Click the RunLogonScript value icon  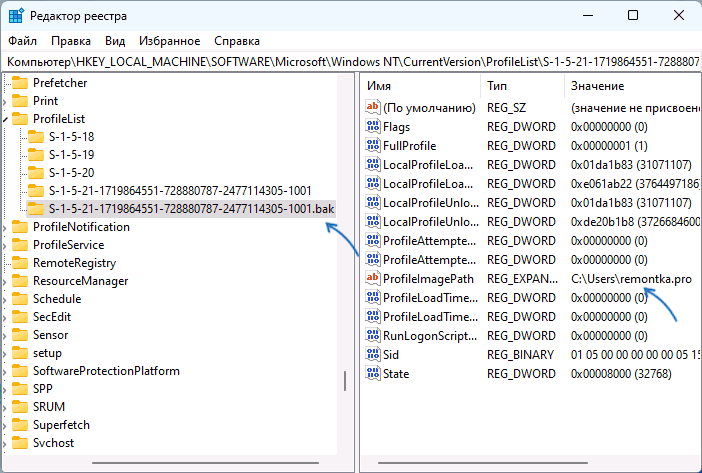374,336
